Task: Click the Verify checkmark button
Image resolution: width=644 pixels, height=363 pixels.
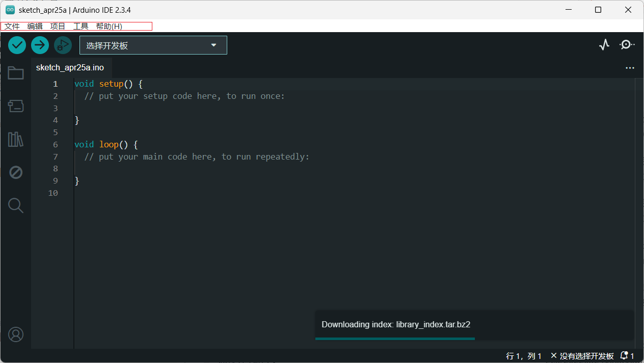Action: (17, 45)
